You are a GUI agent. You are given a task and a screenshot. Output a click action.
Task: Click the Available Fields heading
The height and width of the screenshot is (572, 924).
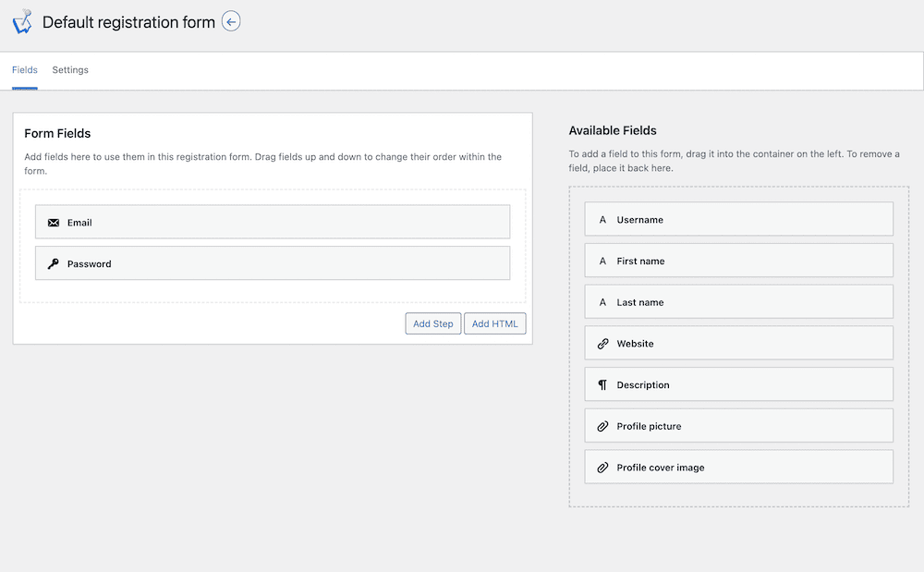pyautogui.click(x=613, y=130)
